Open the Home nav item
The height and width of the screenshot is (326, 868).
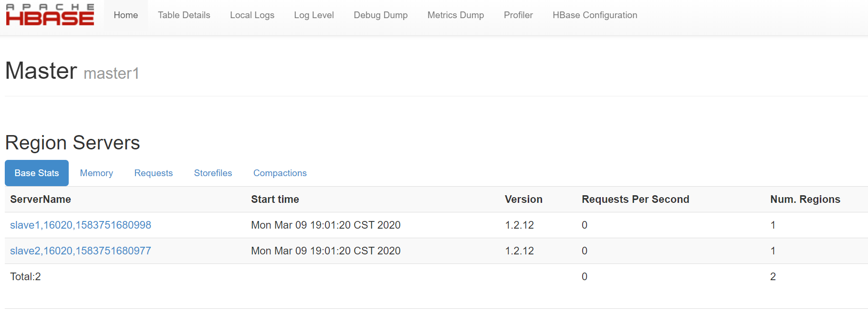tap(126, 15)
